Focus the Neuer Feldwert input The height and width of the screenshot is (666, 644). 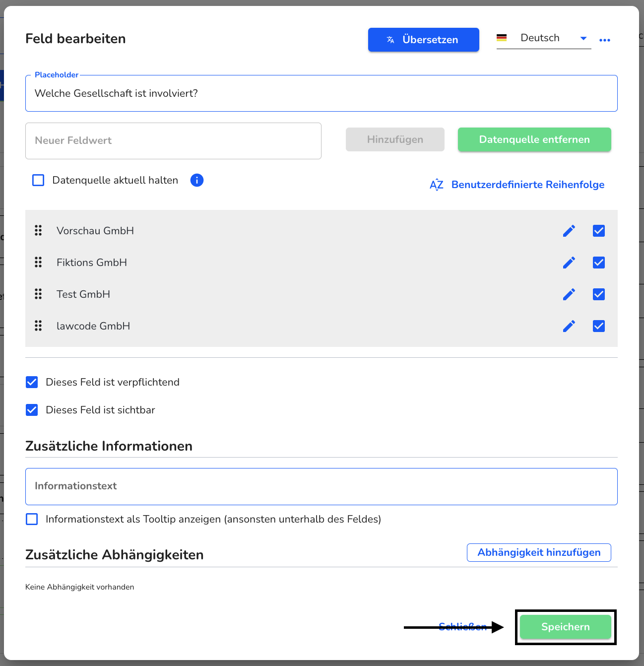[173, 141]
